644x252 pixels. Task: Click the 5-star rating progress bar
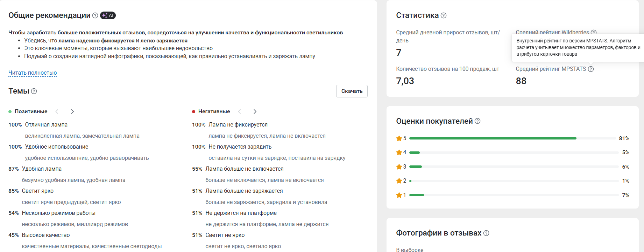coord(514,138)
